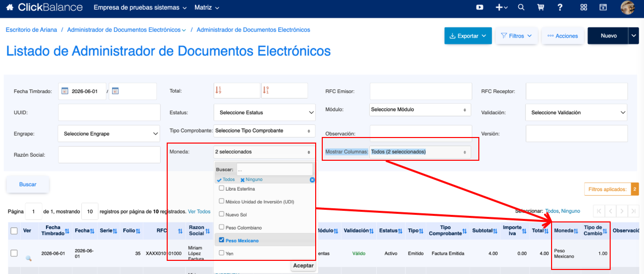Click the search magnifier in top bar
The width and height of the screenshot is (644, 274).
(x=521, y=8)
